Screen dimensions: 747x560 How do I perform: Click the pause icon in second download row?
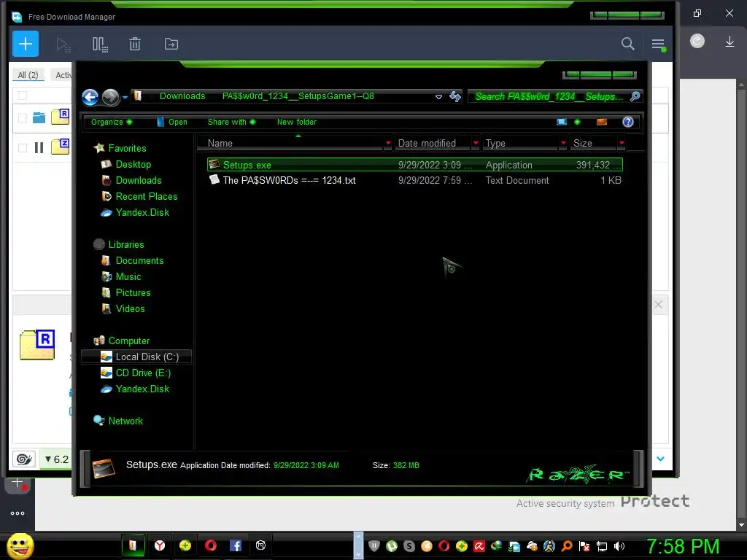[39, 148]
